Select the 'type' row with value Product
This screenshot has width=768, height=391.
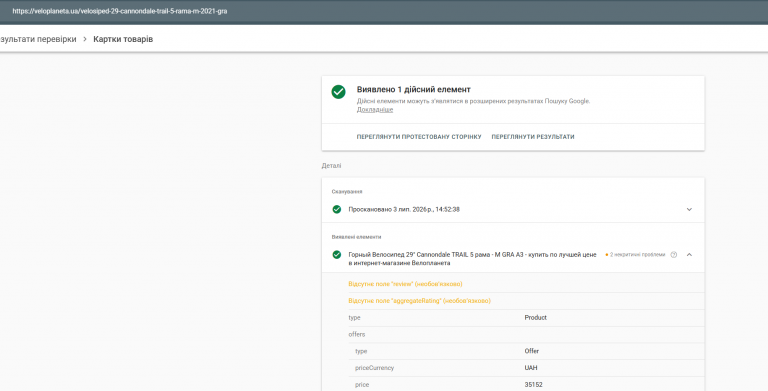point(526,318)
